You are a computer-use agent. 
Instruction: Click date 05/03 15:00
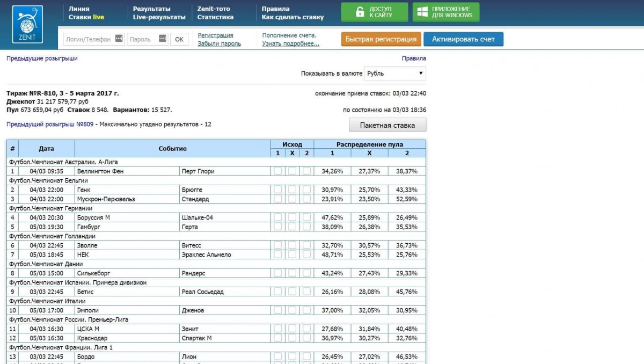[47, 273]
